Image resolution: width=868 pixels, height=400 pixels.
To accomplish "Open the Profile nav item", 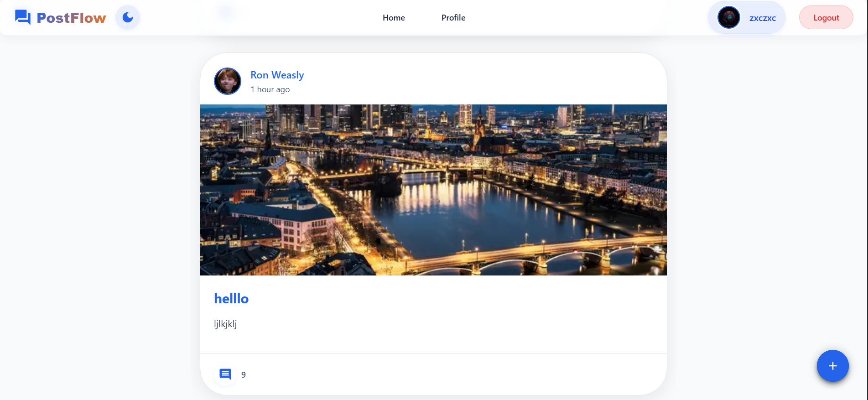I will (453, 18).
